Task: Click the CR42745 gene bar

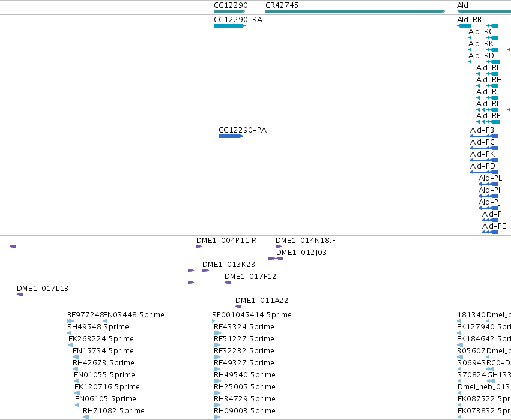Action: click(355, 11)
